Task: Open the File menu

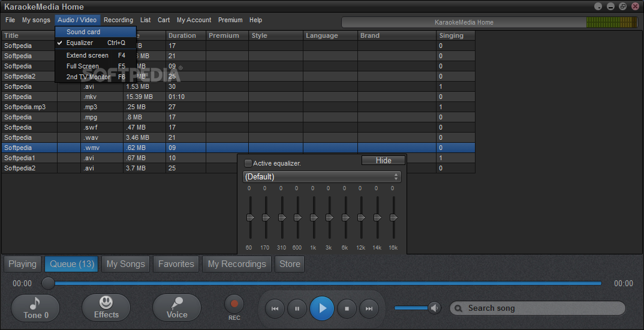Action: (10, 20)
